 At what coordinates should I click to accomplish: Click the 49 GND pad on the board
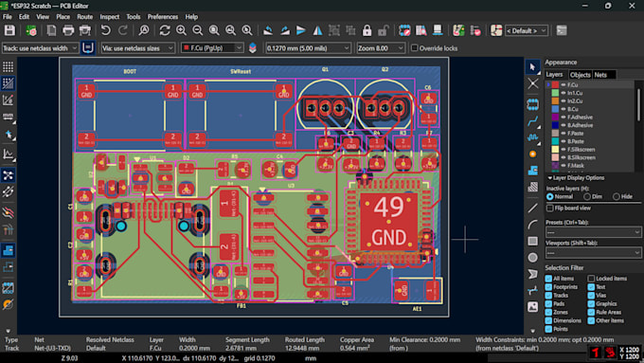click(389, 223)
